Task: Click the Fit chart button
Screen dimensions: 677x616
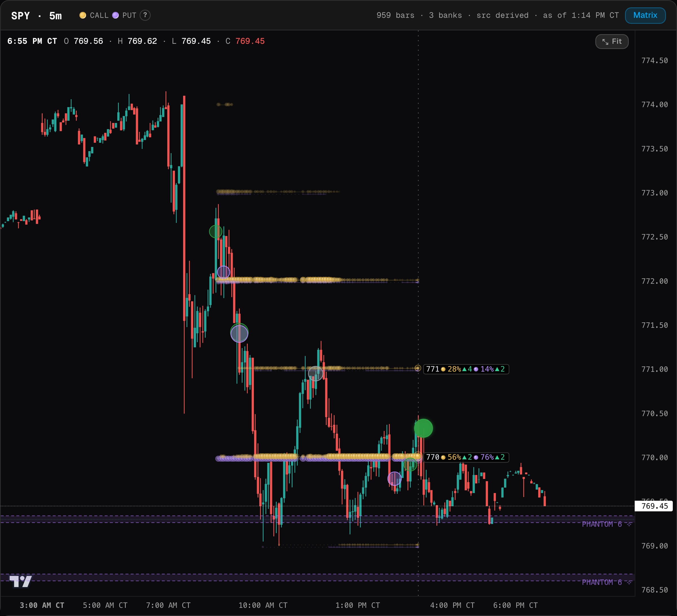Action: (x=612, y=42)
